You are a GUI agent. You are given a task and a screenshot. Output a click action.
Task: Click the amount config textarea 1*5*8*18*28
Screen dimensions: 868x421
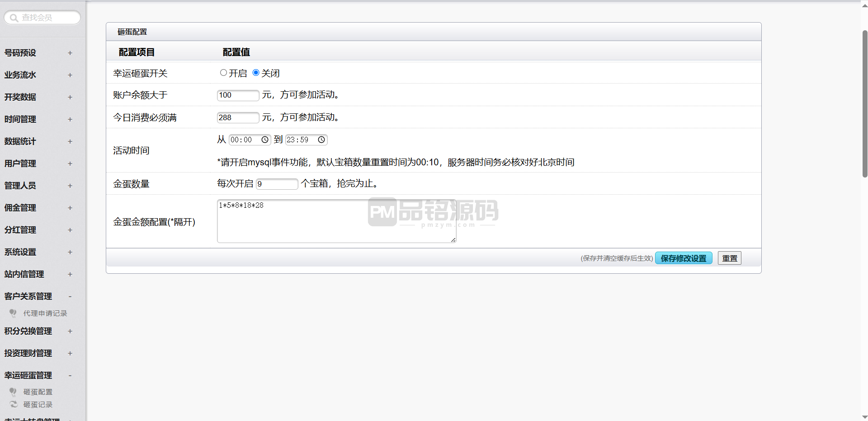pyautogui.click(x=337, y=221)
